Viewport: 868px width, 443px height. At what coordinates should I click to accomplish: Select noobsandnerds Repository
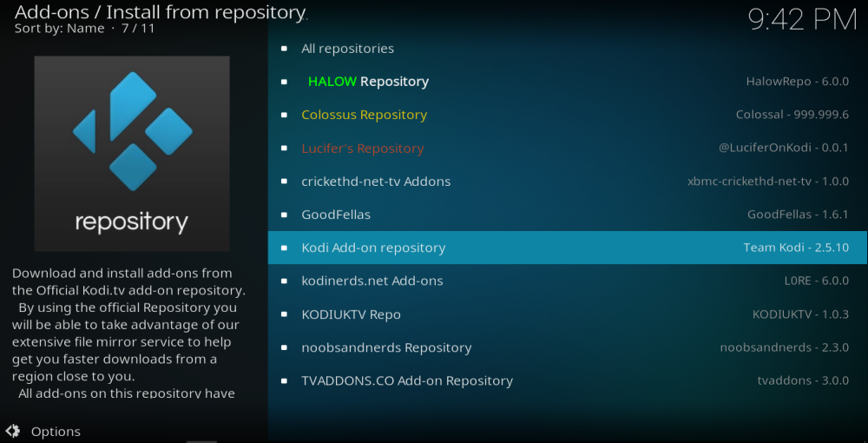point(386,347)
